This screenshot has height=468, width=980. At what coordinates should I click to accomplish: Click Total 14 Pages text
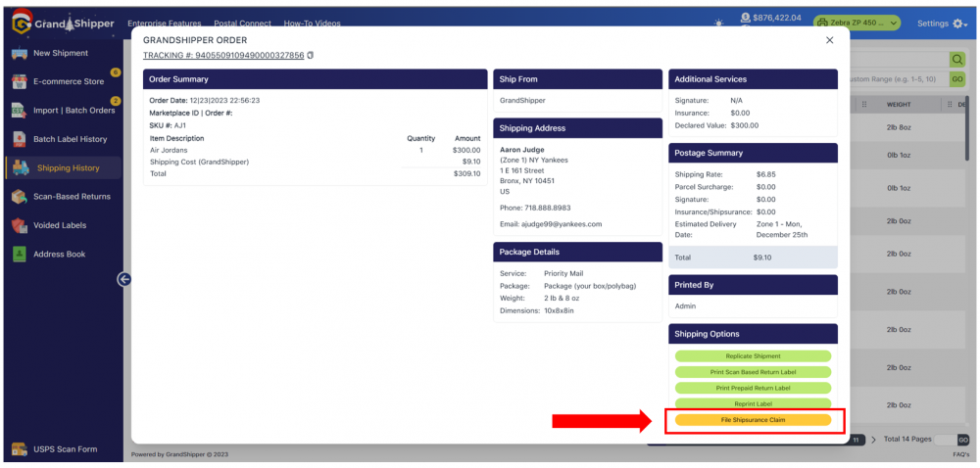[x=907, y=440]
